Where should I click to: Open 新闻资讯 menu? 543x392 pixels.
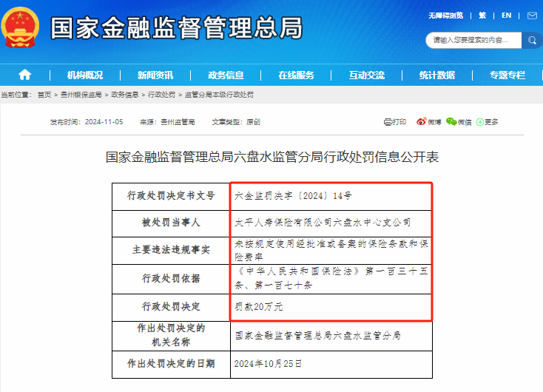(x=155, y=75)
